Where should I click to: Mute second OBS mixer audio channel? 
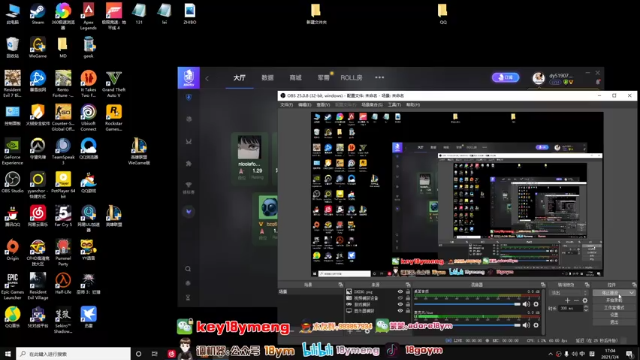click(x=526, y=325)
